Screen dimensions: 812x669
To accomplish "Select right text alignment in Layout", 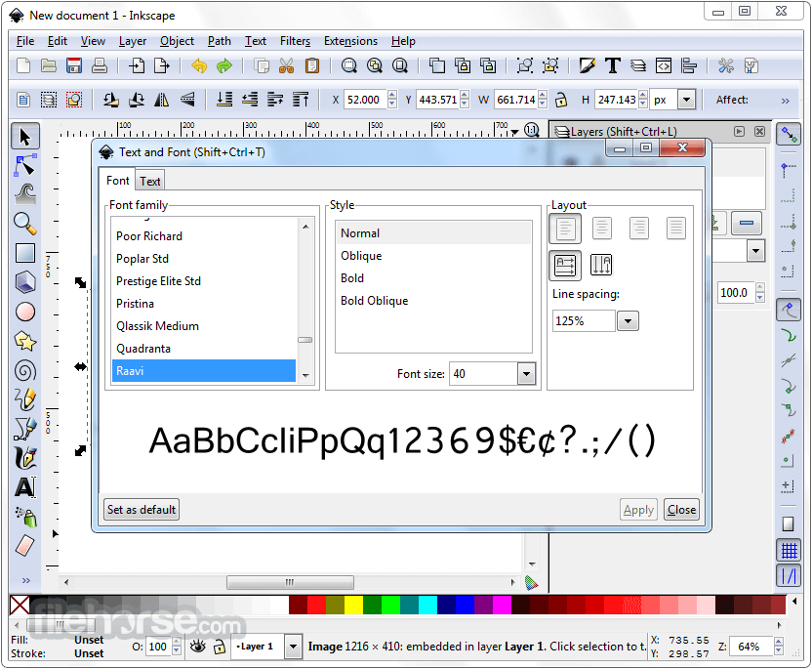I will point(639,228).
